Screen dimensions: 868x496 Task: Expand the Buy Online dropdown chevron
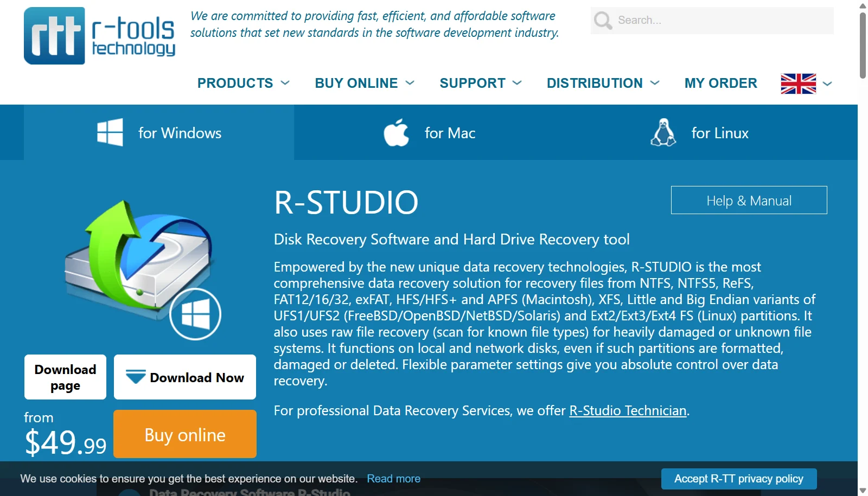pyautogui.click(x=410, y=83)
